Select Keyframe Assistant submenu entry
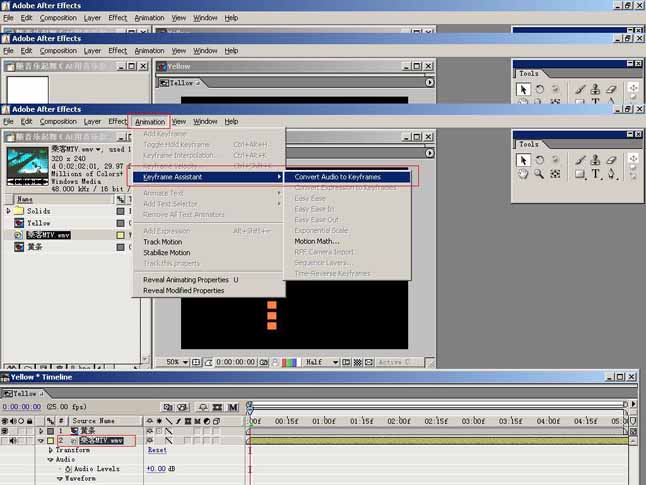The width and height of the screenshot is (646, 485). [208, 177]
